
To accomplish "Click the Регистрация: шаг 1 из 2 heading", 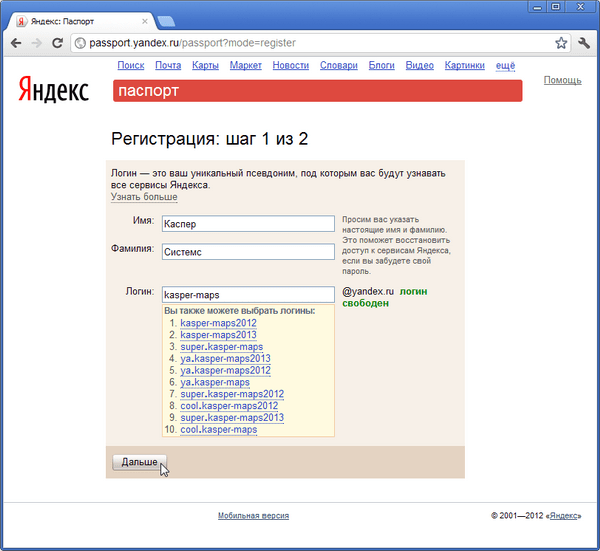I will (210, 139).
